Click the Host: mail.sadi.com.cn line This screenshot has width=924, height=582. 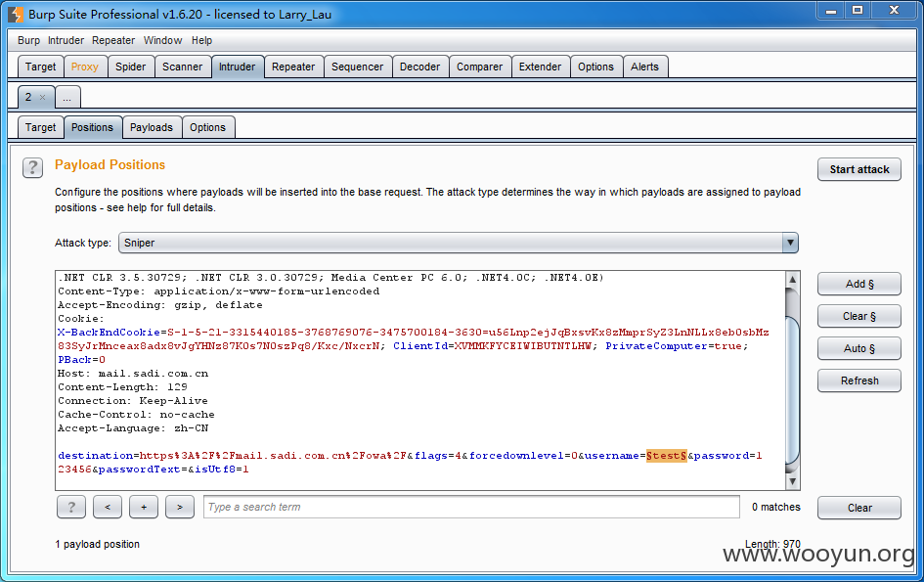(x=133, y=374)
